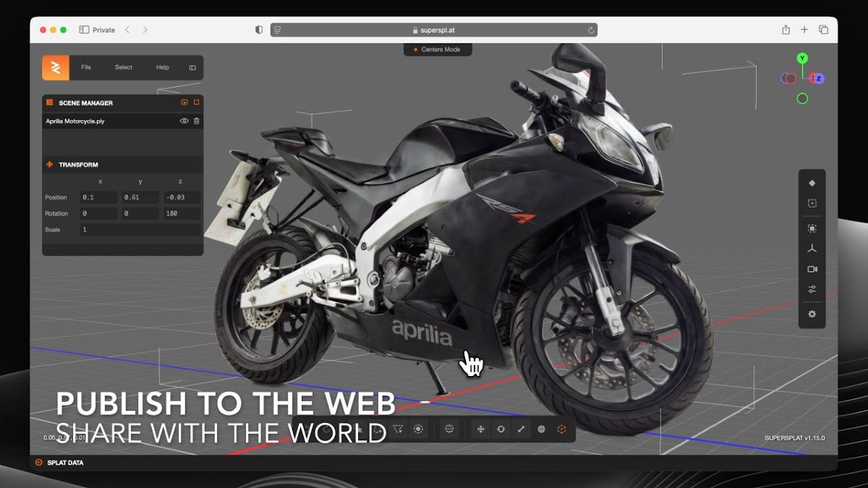Go forward with Safari forward arrow
868x488 pixels.
tap(145, 30)
